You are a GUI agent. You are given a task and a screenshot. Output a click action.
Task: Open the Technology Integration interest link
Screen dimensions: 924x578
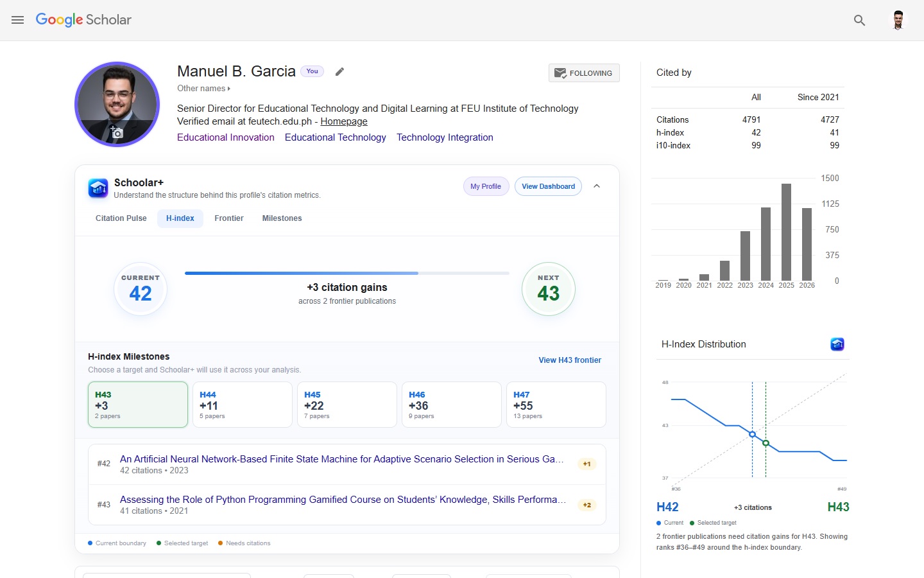point(445,137)
